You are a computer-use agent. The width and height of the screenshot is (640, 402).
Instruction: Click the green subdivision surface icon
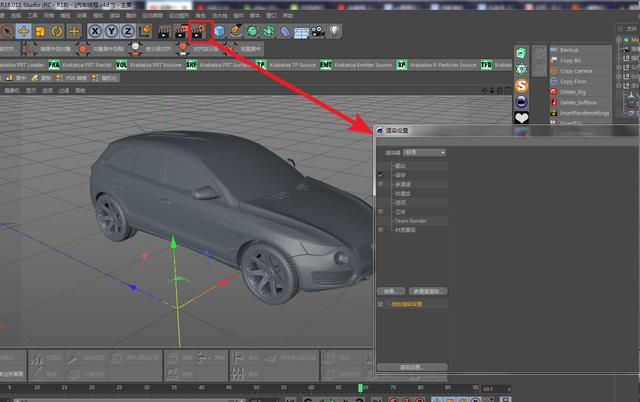[x=252, y=31]
